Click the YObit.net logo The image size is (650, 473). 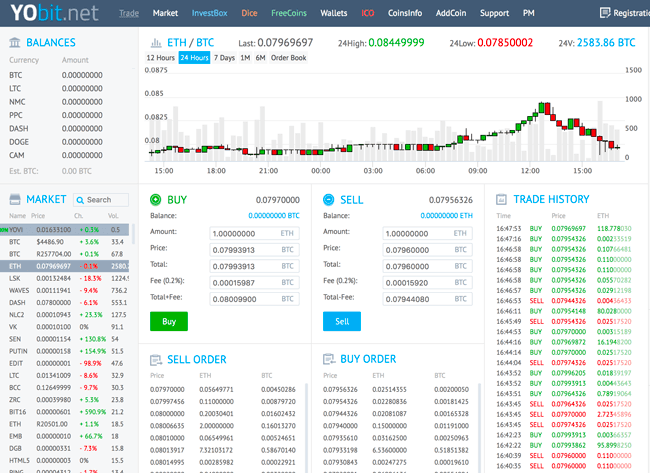(x=54, y=13)
